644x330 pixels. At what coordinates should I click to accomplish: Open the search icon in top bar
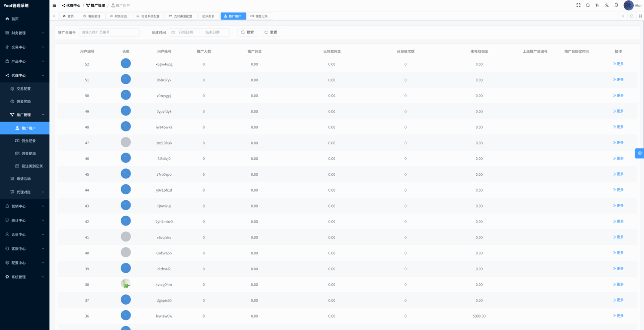(x=588, y=5)
